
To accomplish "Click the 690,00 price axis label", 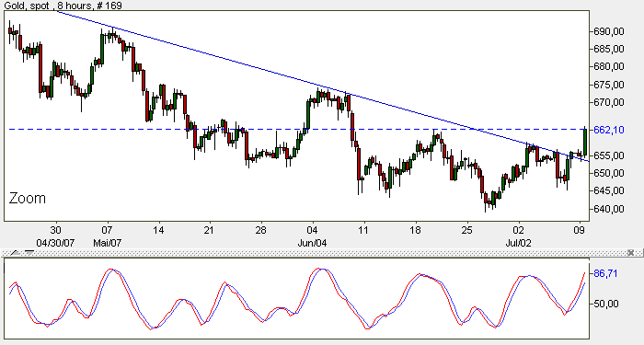I will coord(609,31).
